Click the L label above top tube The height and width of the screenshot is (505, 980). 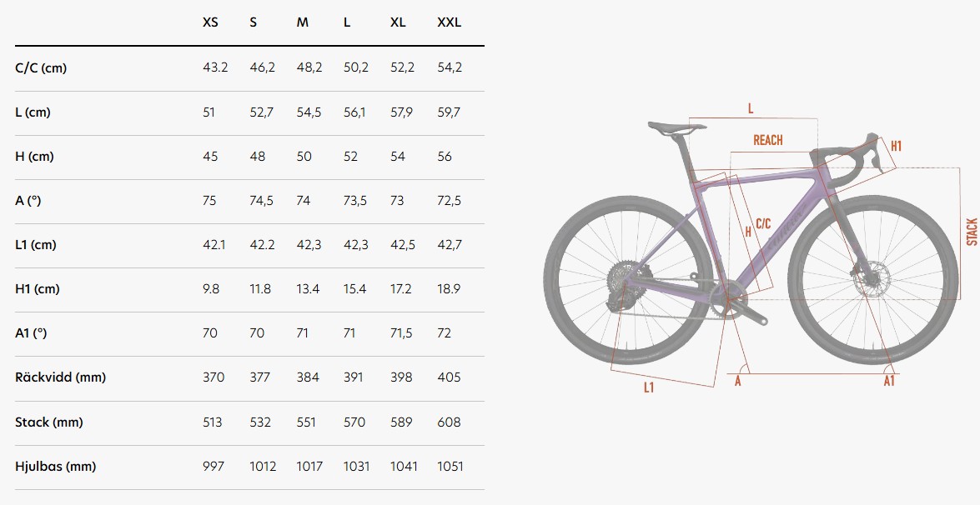click(751, 108)
